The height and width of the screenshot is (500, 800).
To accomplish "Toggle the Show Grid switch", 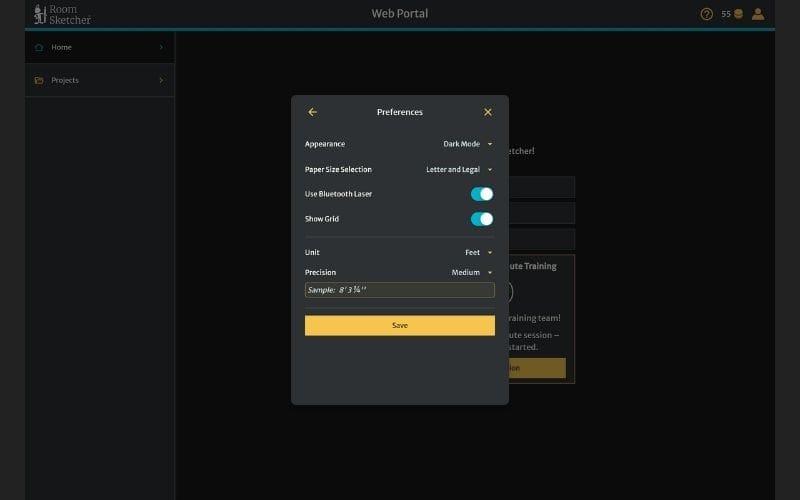I will click(482, 219).
